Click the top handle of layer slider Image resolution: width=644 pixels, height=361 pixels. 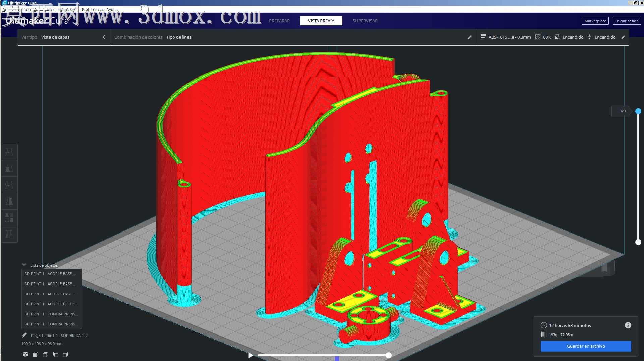638,111
